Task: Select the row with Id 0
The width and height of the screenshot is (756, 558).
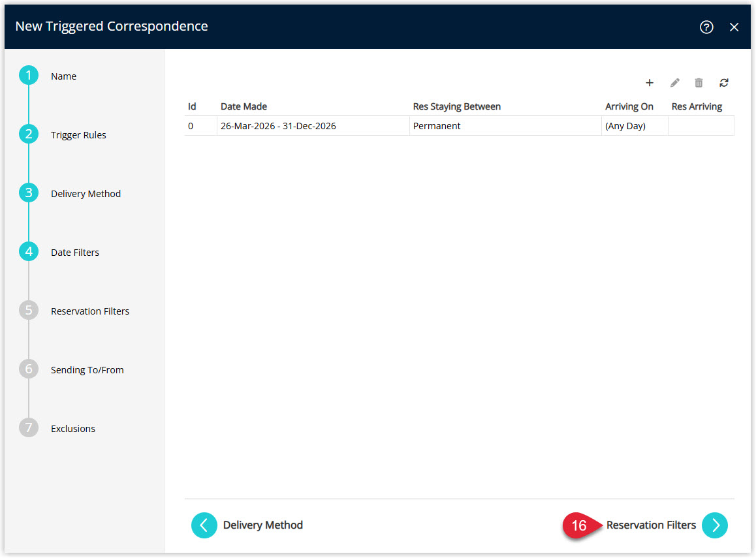Action: coord(459,126)
